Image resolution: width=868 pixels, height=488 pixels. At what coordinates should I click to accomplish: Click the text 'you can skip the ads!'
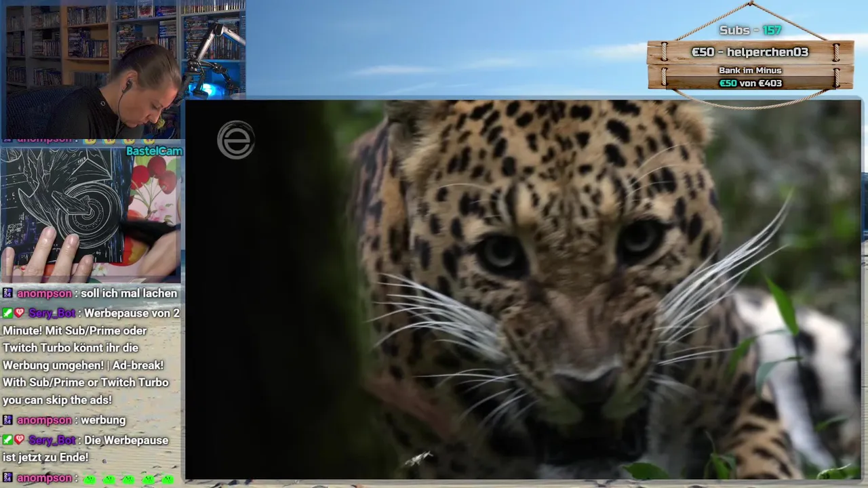click(x=57, y=400)
